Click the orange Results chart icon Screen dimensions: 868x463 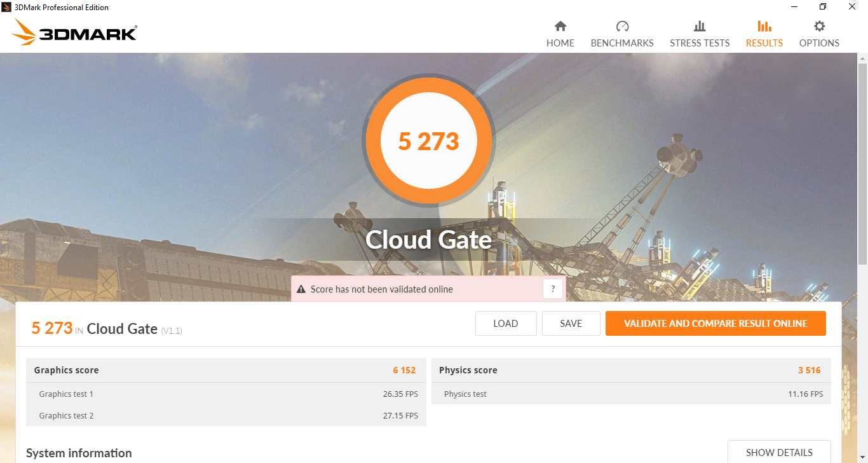point(764,26)
